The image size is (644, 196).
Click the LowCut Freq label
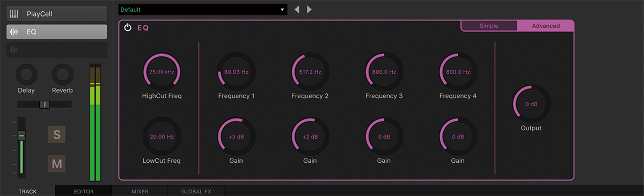pyautogui.click(x=162, y=161)
